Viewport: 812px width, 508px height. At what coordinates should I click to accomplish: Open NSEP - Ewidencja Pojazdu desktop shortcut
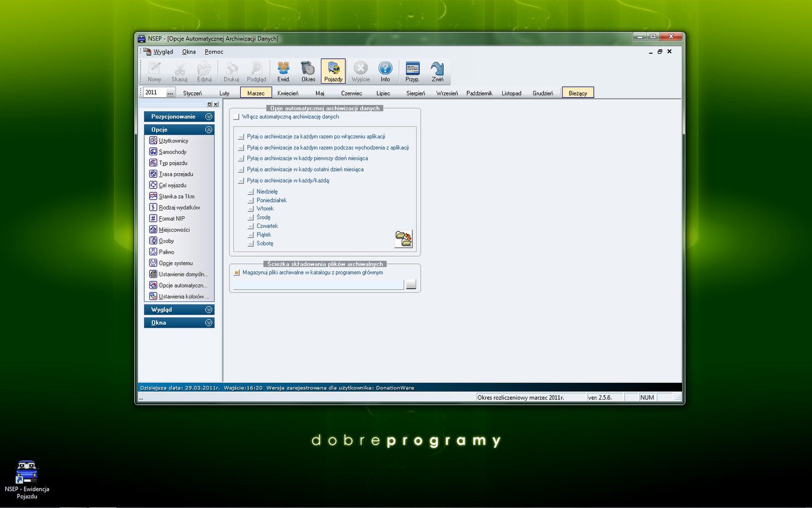[27, 479]
